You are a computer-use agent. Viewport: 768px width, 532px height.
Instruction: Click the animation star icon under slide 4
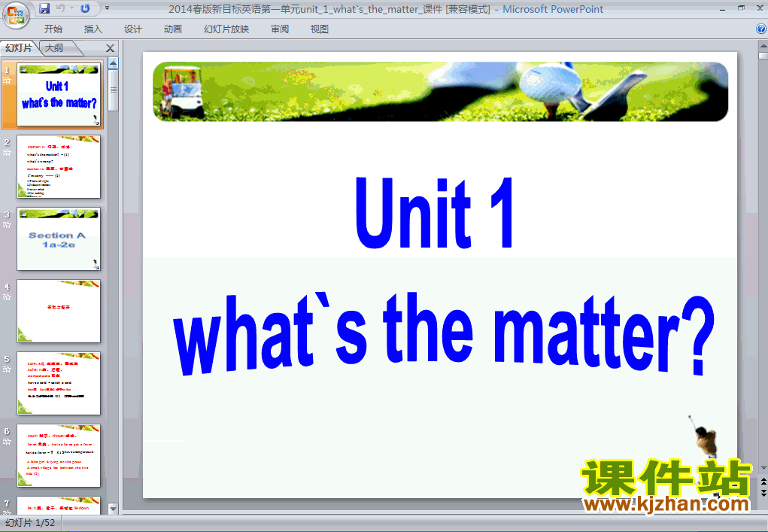(7, 297)
